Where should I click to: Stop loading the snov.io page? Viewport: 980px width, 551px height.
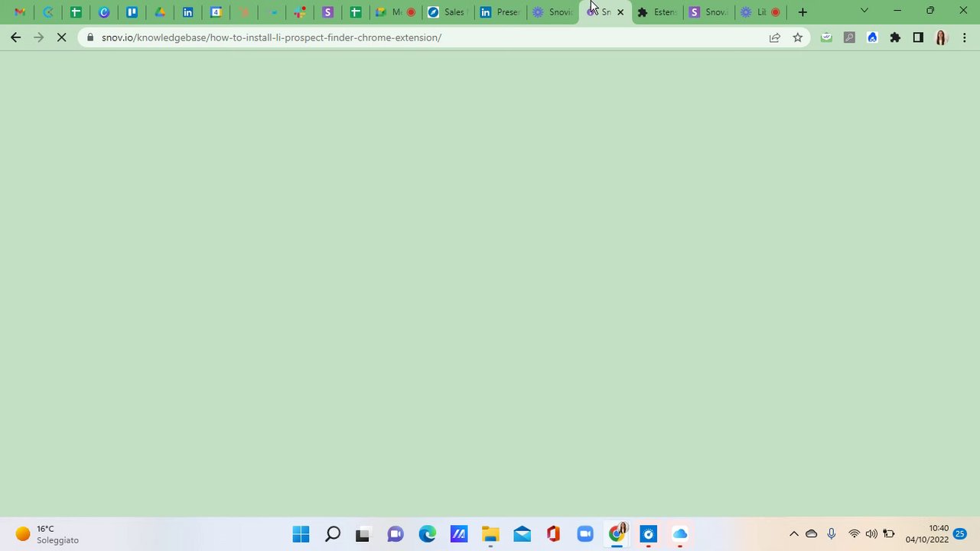tap(62, 37)
